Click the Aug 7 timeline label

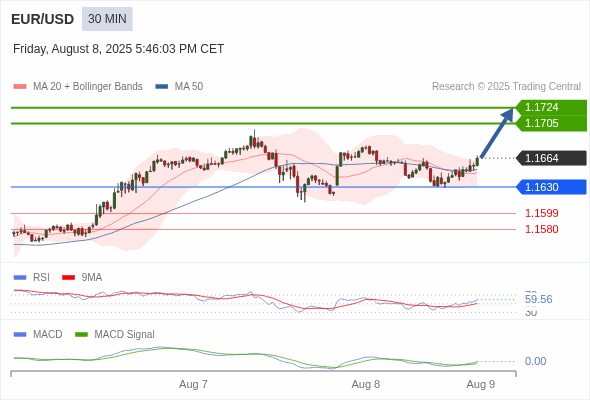[x=193, y=385]
